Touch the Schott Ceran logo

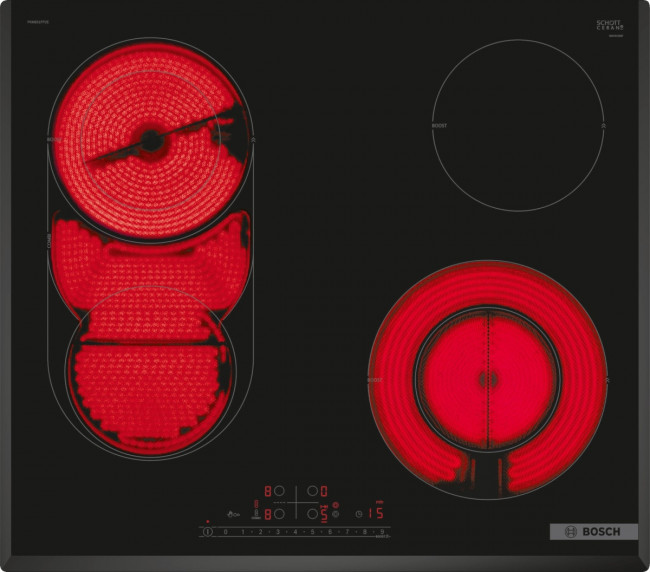click(x=609, y=23)
